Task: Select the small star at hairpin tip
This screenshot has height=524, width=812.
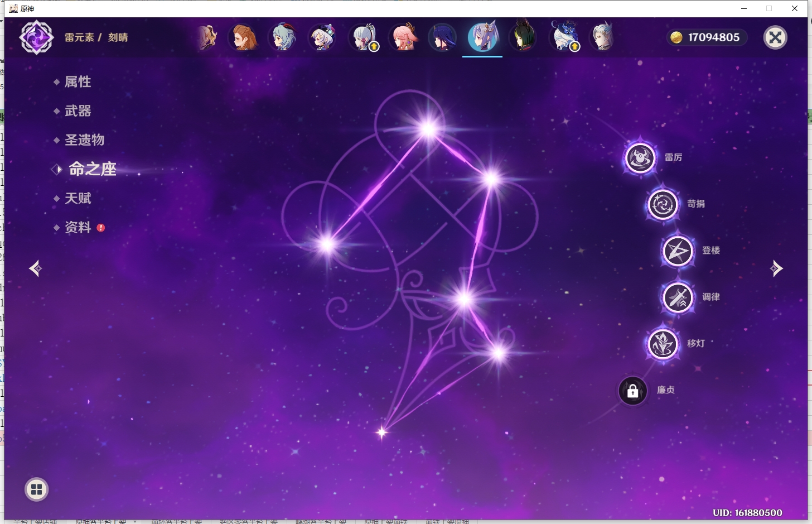Action: tap(382, 432)
